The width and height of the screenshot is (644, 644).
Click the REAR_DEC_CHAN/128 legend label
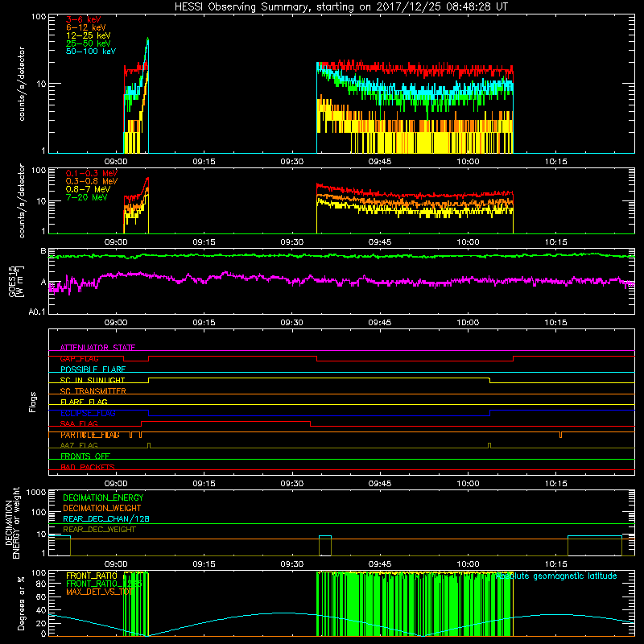[106, 518]
